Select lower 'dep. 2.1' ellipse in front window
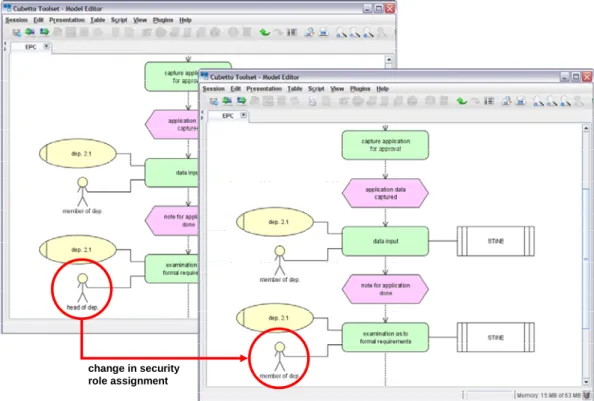This screenshot has height=401, width=594. (x=275, y=318)
